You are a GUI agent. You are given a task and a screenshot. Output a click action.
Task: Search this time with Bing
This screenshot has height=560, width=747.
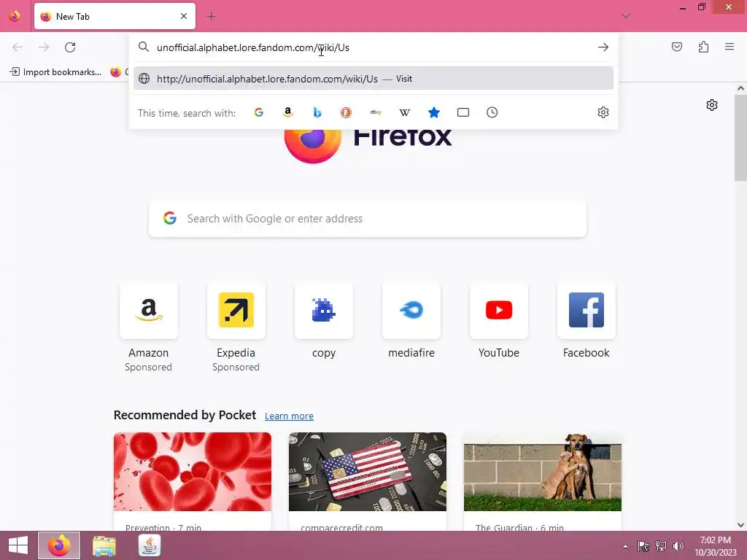(x=317, y=112)
